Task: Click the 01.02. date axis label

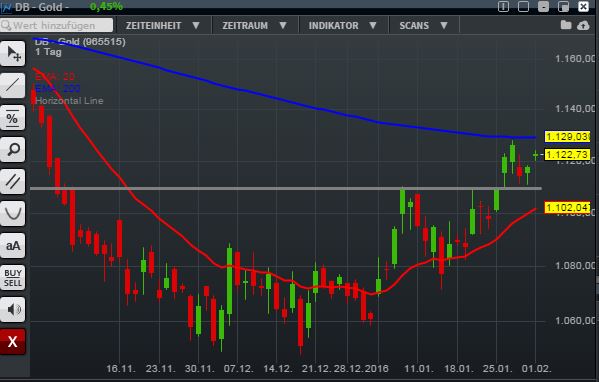Action: (536, 369)
